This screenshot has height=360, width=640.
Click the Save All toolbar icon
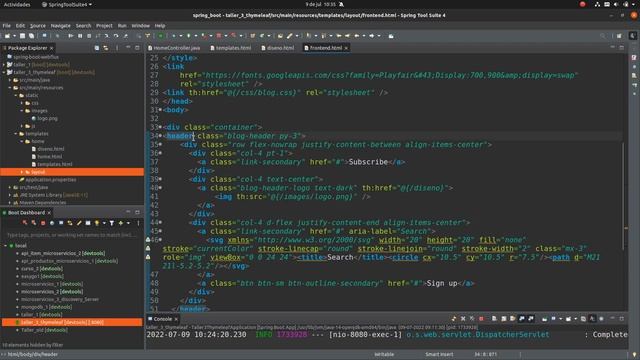(31, 36)
